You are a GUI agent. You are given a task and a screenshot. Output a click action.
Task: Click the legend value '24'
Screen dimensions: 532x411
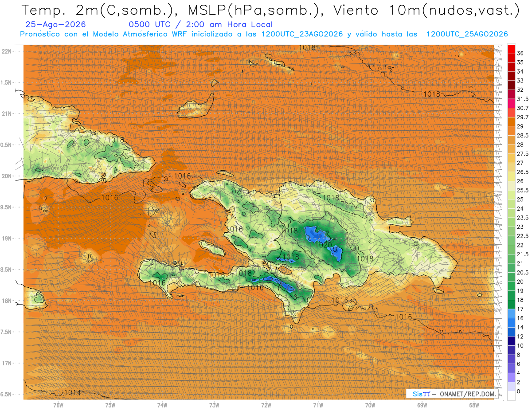(520, 208)
